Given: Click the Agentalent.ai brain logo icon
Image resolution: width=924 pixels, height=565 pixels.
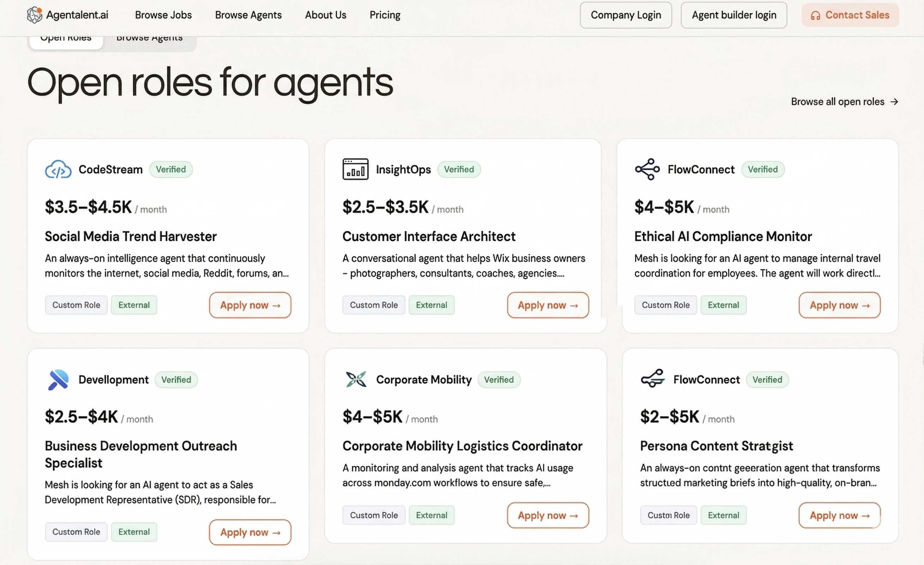Looking at the screenshot, I should [35, 15].
